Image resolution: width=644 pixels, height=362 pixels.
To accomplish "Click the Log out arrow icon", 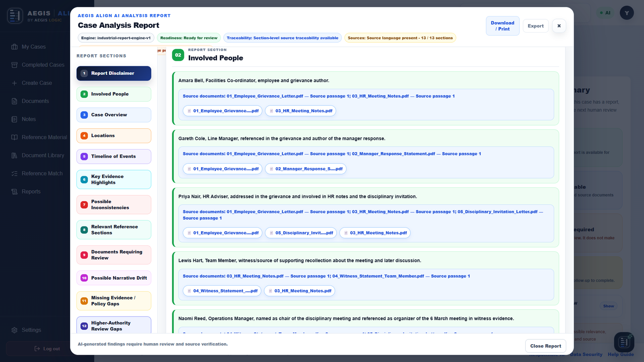I will pos(37,349).
